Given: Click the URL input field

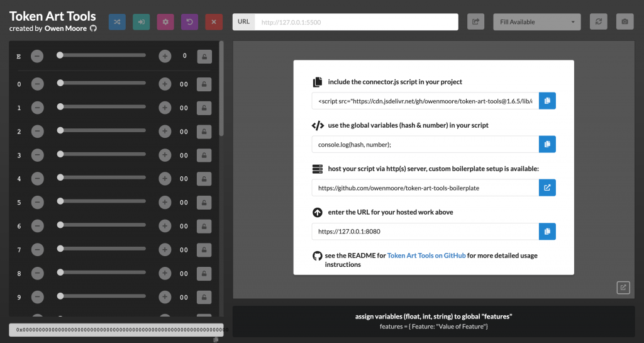Looking at the screenshot, I should point(356,22).
